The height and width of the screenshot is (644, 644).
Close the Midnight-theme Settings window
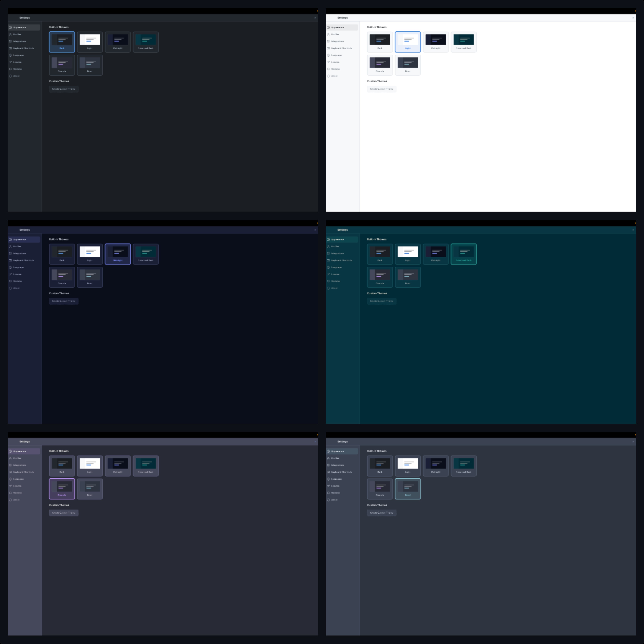(315, 230)
